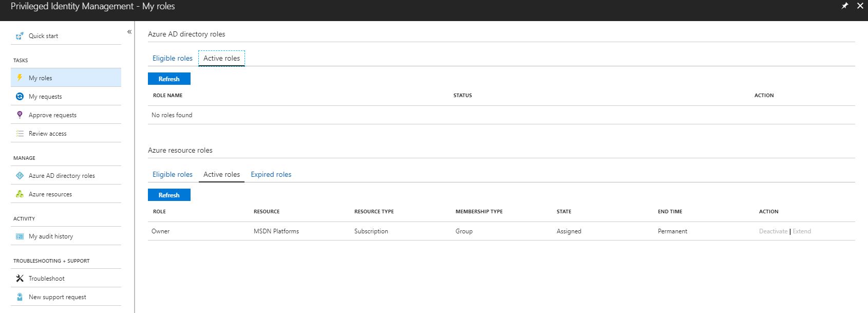Click the Azure resources cubes icon
868x313 pixels.
pos(20,194)
